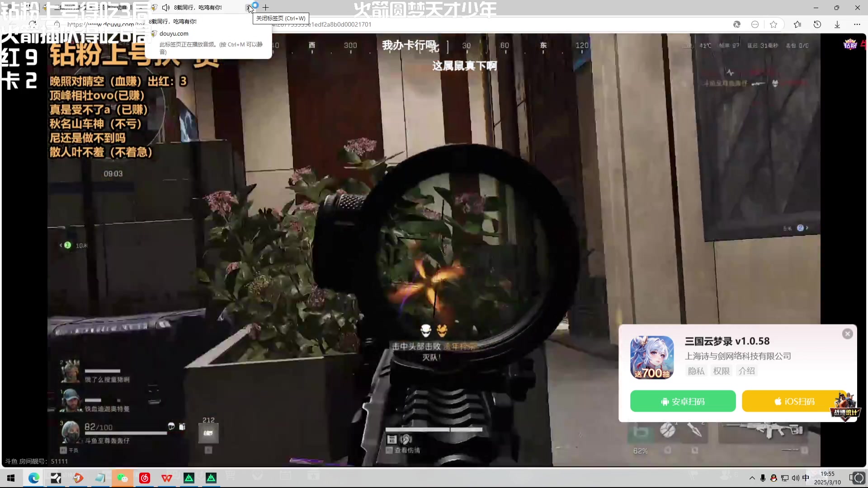Open the Downloads panel
The width and height of the screenshot is (868, 488).
pos(837,24)
